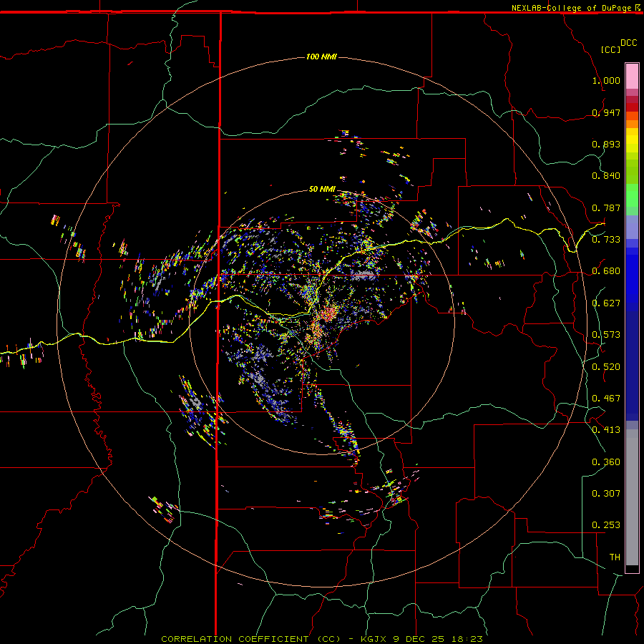The width and height of the screenshot is (644, 644).
Task: Click the 0.307 scale value
Action: click(606, 494)
